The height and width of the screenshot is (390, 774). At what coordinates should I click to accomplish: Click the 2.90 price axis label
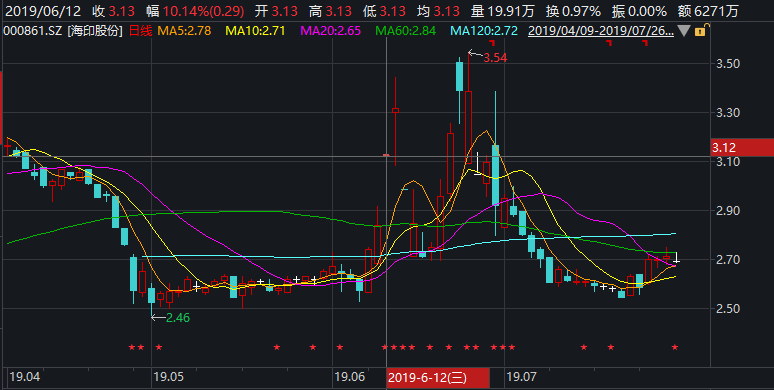728,211
